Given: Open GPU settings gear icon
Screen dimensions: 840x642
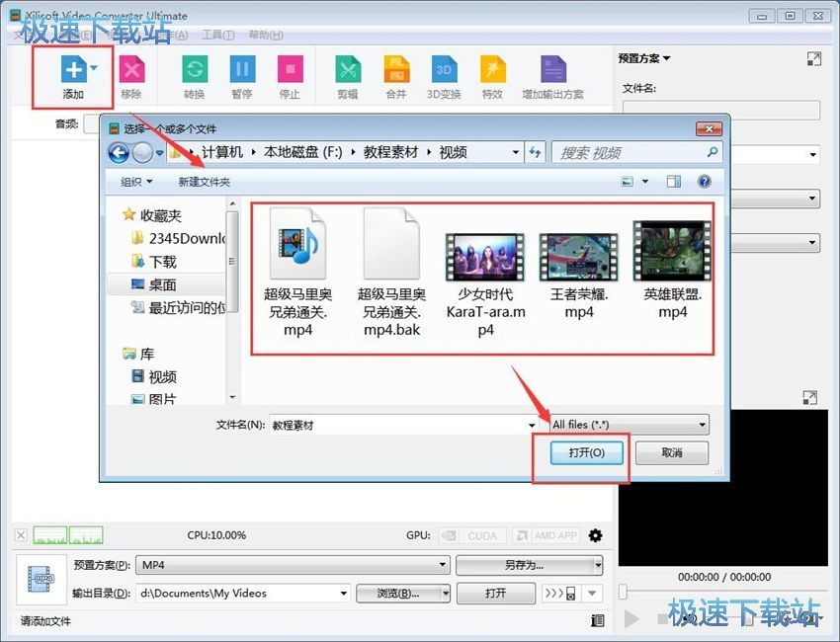Looking at the screenshot, I should (x=595, y=535).
